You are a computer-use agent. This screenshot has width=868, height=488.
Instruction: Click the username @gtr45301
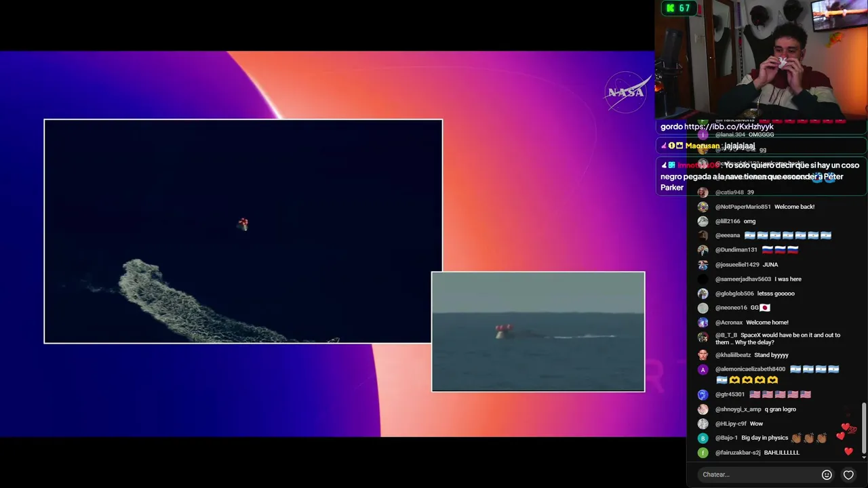[730, 394]
